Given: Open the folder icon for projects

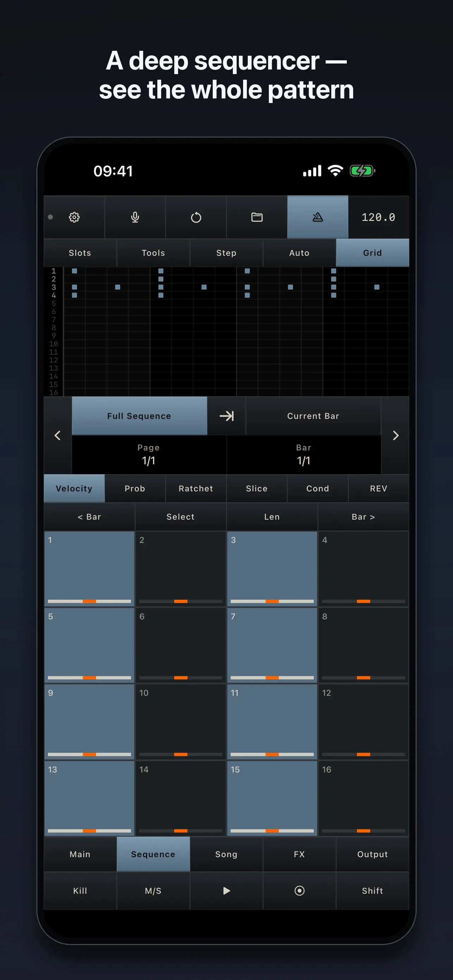Looking at the screenshot, I should (257, 217).
